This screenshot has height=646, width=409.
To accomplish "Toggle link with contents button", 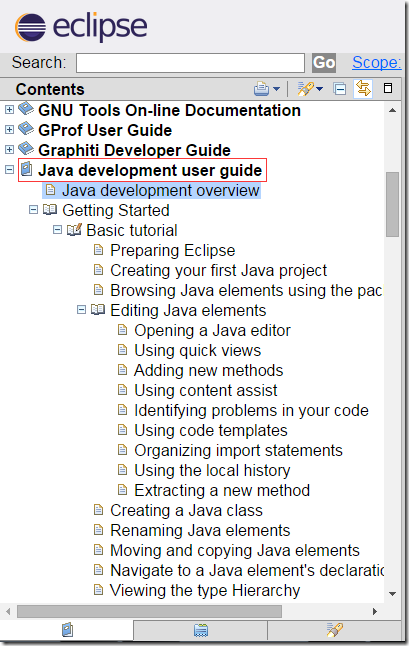I will pyautogui.click(x=363, y=89).
